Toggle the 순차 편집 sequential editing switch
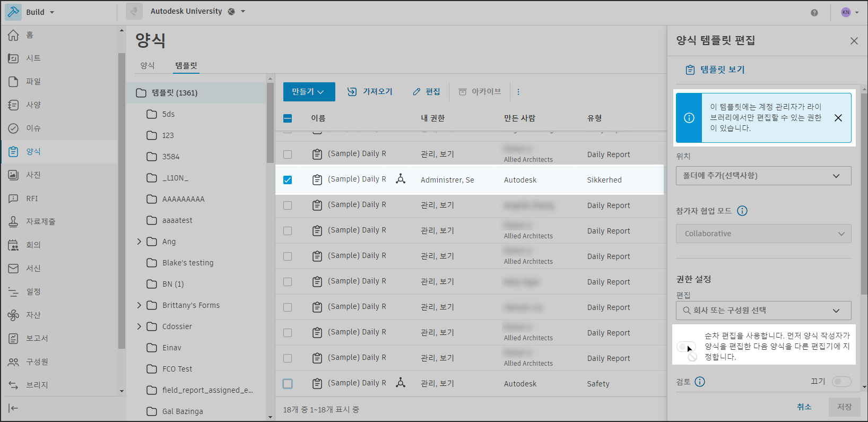The image size is (868, 422). coord(687,347)
